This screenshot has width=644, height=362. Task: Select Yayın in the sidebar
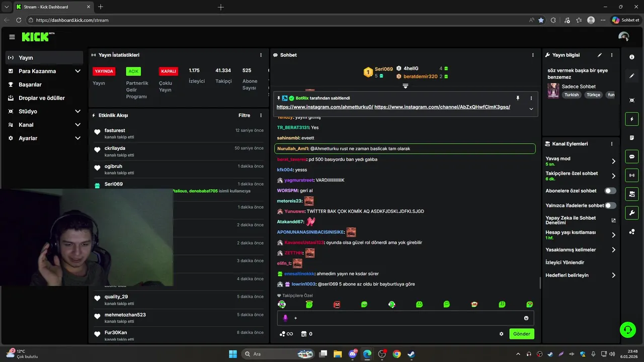(44, 58)
